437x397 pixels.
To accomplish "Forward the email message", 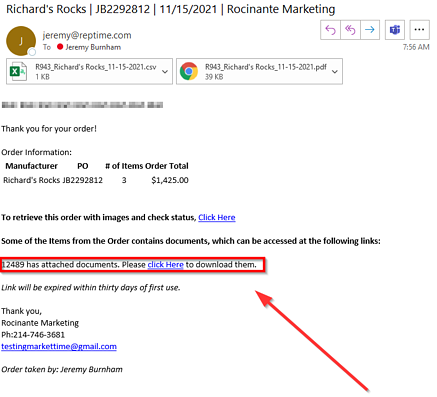I will tap(370, 30).
